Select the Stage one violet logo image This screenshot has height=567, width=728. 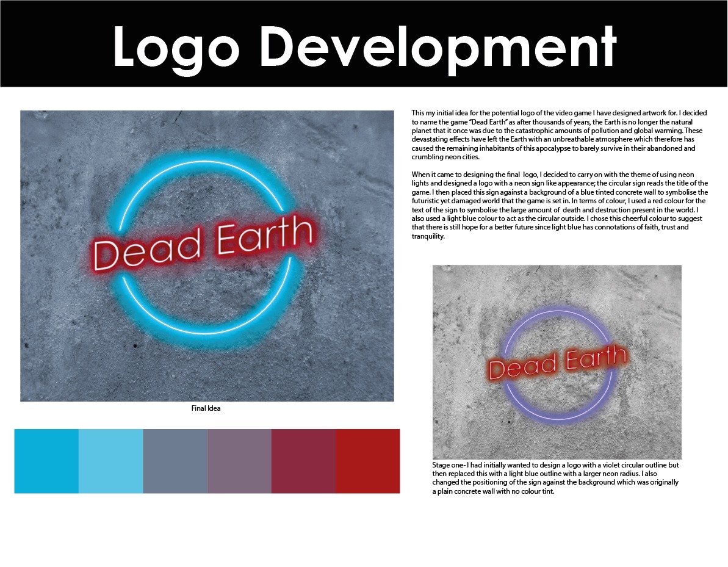tap(557, 362)
